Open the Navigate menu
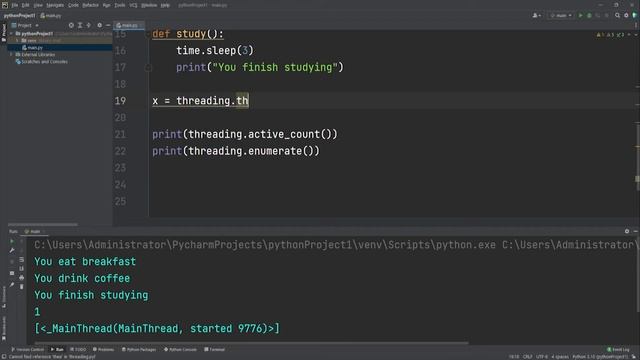 pyautogui.click(x=55, y=5)
